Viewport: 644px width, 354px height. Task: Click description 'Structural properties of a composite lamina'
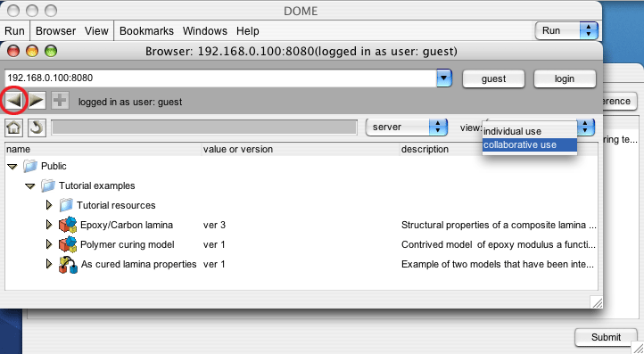pyautogui.click(x=499, y=225)
